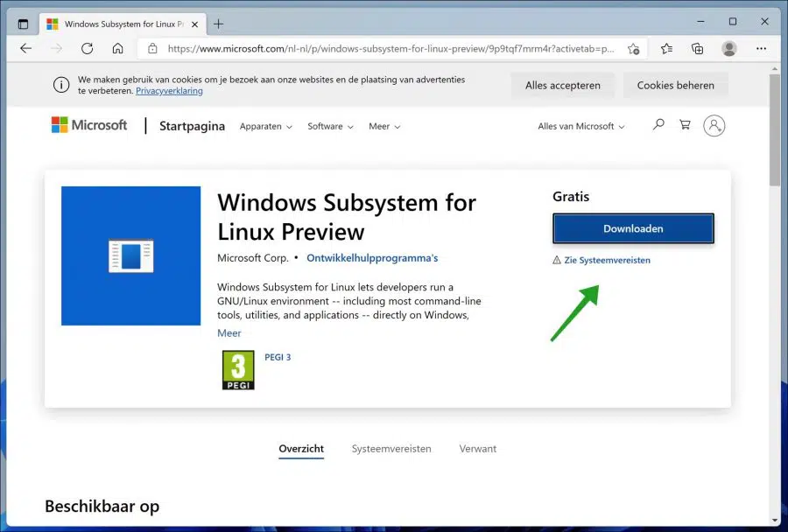Close the Windows Subsystem for Linux tab

click(195, 24)
